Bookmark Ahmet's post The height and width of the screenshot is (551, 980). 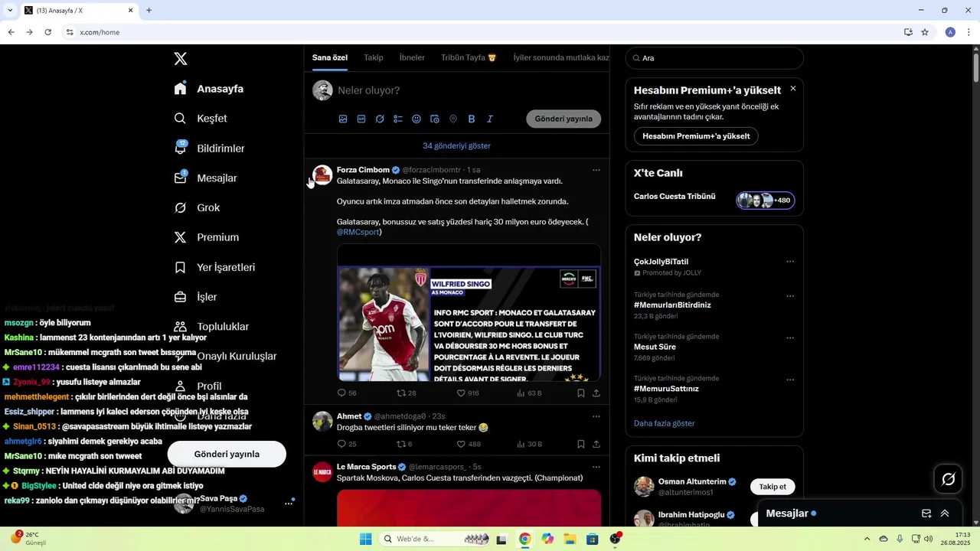581,444
